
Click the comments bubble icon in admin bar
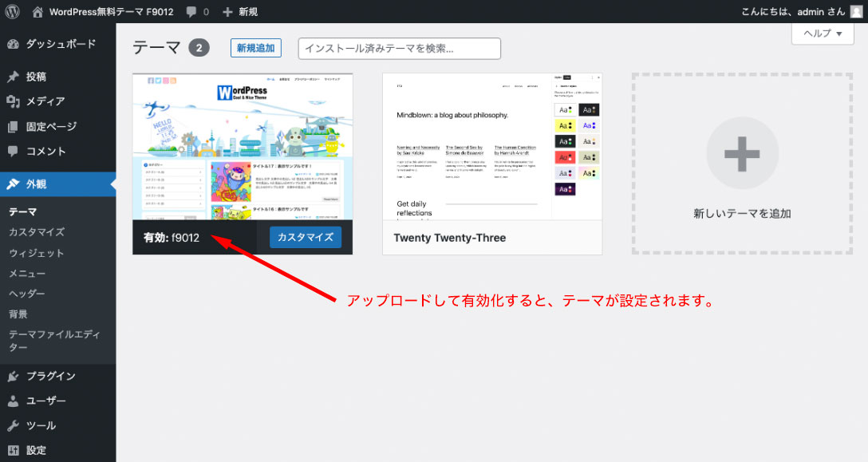tap(191, 11)
